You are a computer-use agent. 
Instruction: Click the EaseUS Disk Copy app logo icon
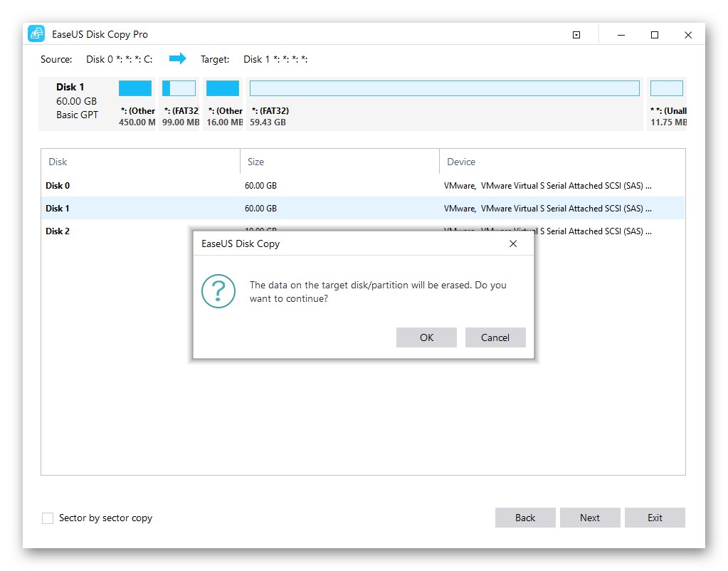(x=36, y=34)
